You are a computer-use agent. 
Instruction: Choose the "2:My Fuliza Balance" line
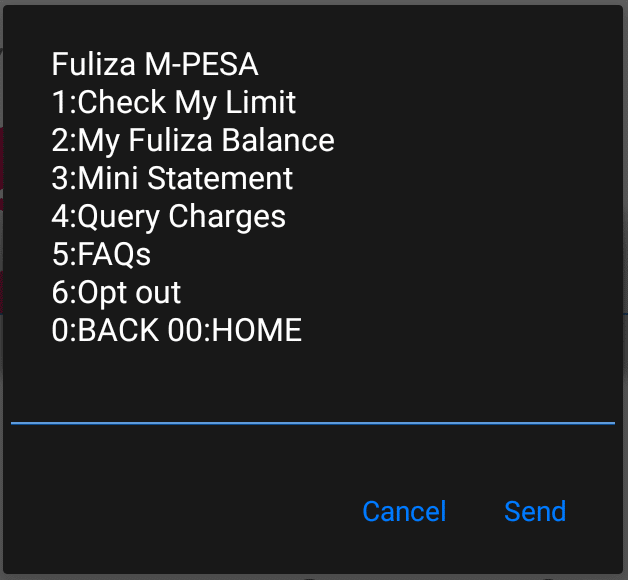click(x=193, y=140)
